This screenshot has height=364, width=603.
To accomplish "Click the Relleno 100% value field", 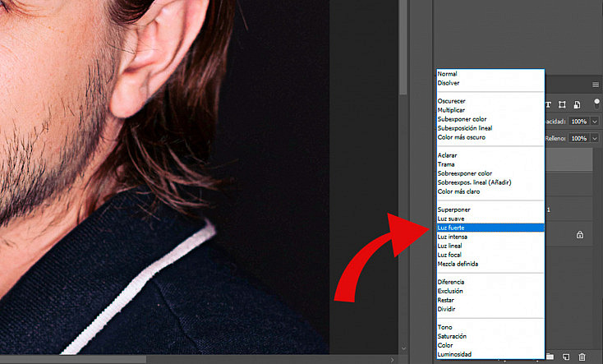I will [x=579, y=138].
